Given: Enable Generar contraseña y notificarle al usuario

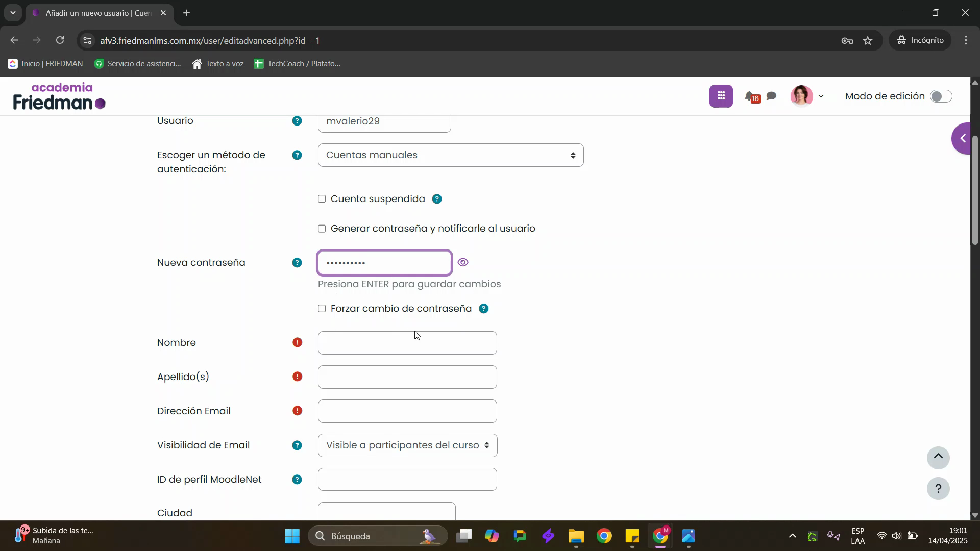Looking at the screenshot, I should pos(322,229).
